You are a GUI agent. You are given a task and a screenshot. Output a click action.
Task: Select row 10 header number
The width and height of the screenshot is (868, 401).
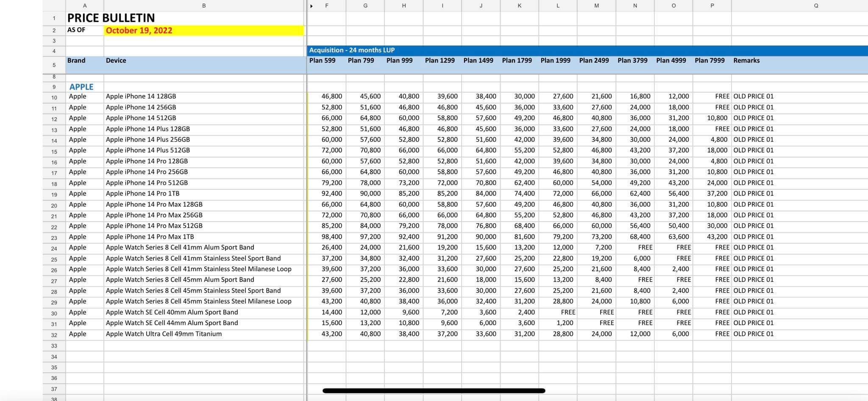pyautogui.click(x=54, y=98)
